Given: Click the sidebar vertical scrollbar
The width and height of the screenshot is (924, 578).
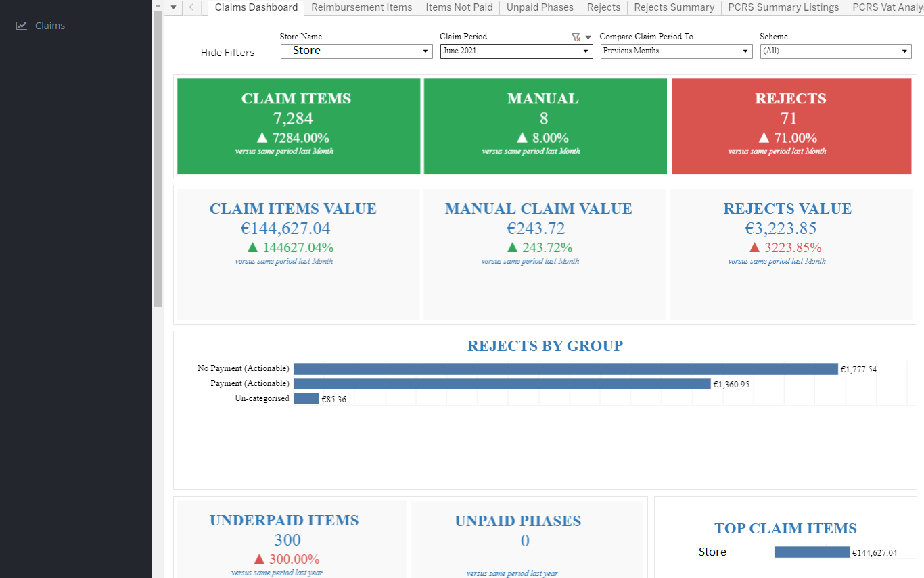Looking at the screenshot, I should pyautogui.click(x=158, y=159).
